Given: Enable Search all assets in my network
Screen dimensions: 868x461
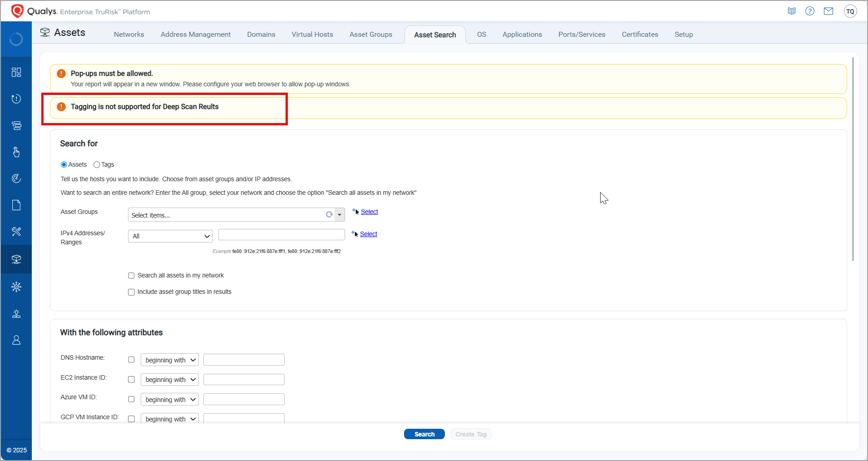Looking at the screenshot, I should (132, 276).
